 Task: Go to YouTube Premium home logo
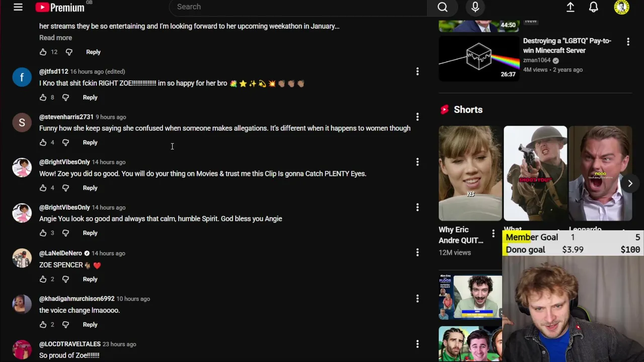[60, 7]
